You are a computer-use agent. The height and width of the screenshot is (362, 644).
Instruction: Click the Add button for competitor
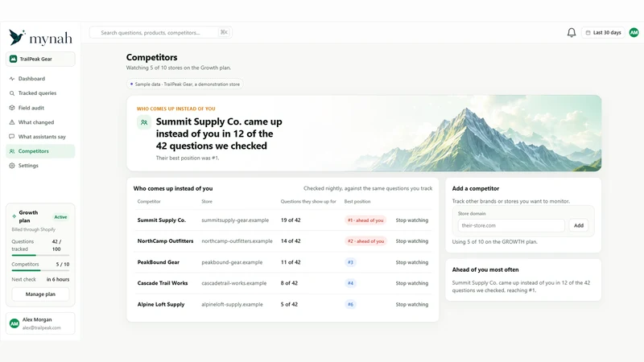tap(579, 225)
